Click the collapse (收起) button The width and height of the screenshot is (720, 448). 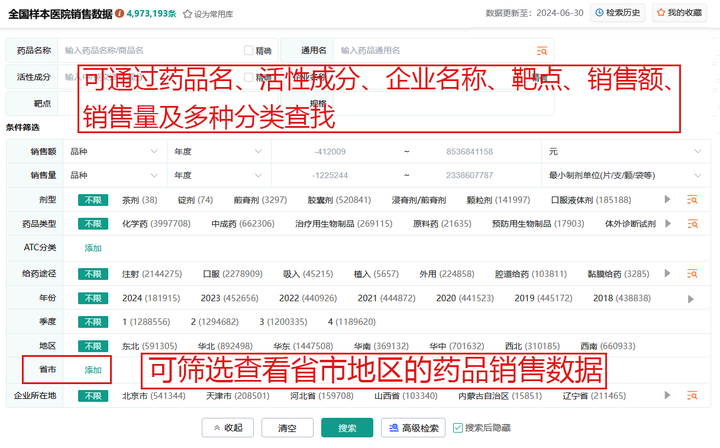(x=228, y=428)
